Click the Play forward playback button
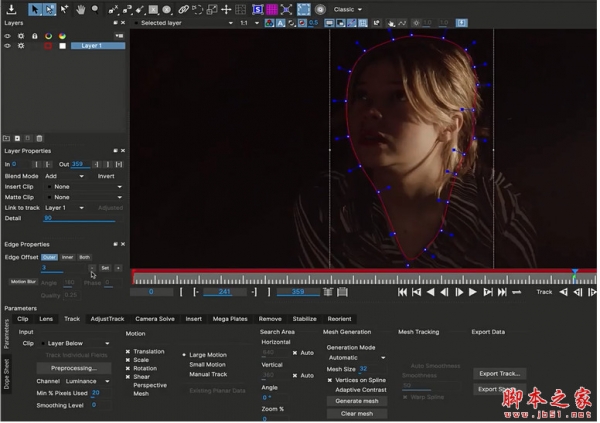 point(473,293)
